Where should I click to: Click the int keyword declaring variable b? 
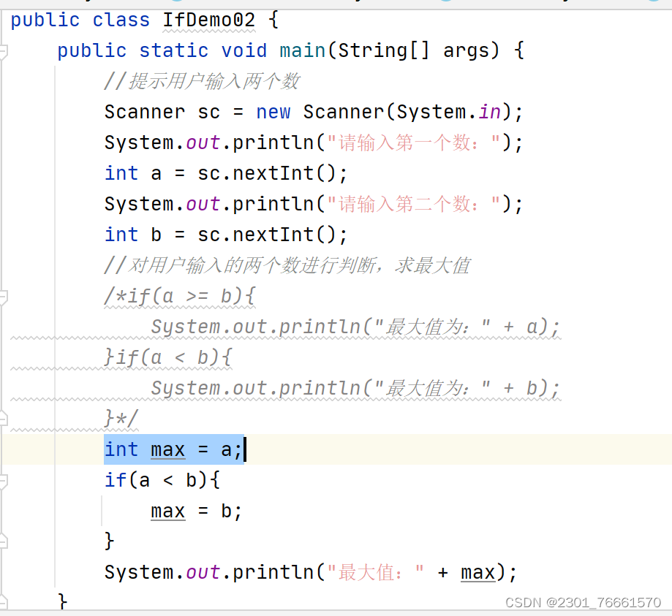coord(121,234)
